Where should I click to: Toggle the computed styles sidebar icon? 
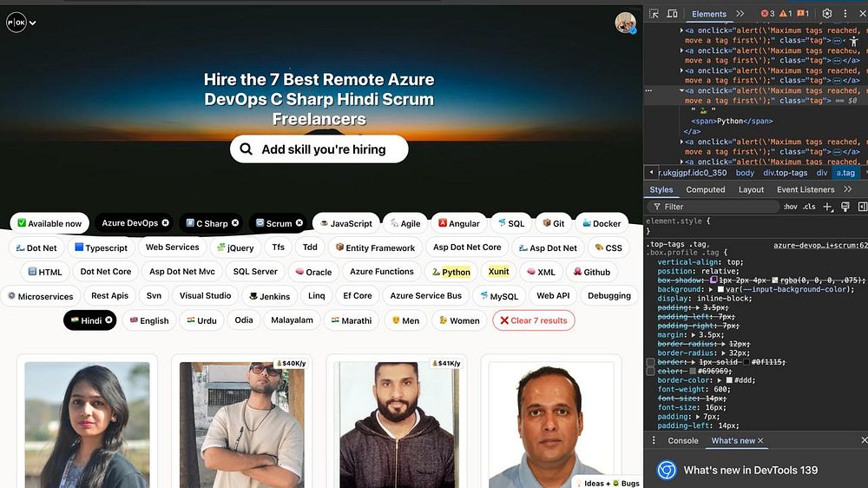863,207
